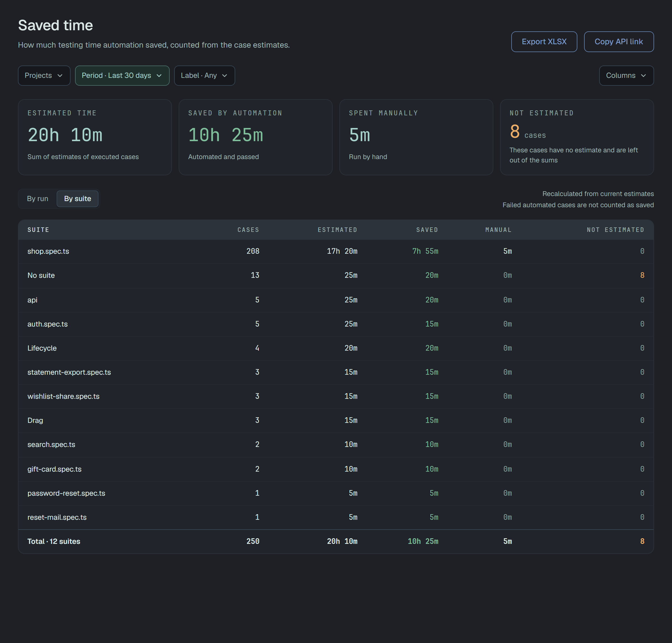
Task: Click the total saved 10h 25m in footer
Action: click(423, 542)
